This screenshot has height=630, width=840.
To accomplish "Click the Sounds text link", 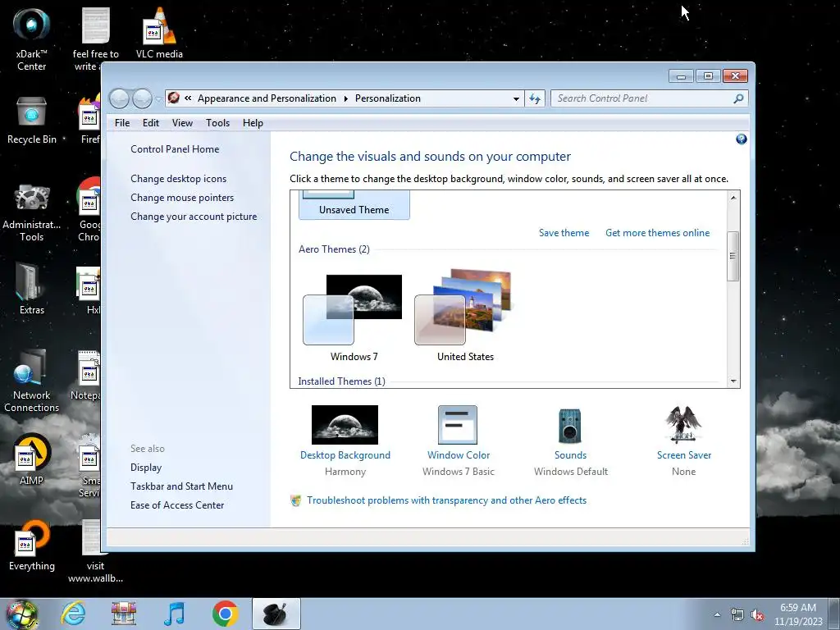I will coord(570,454).
